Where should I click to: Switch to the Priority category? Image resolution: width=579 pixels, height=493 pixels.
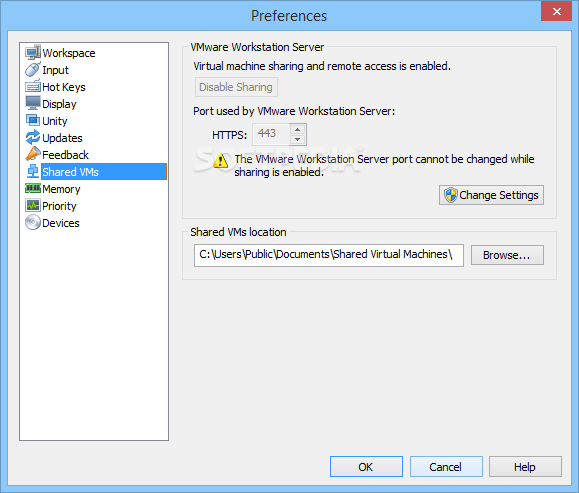tap(59, 206)
